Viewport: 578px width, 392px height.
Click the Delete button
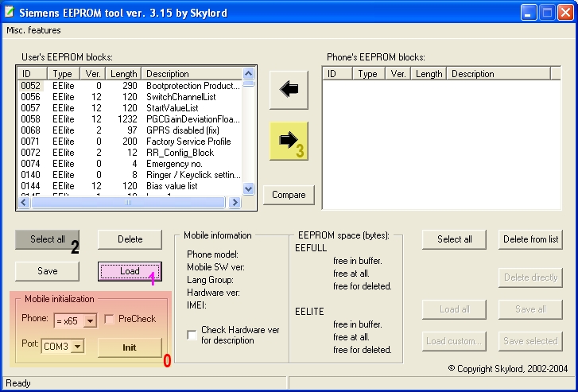[x=130, y=239]
